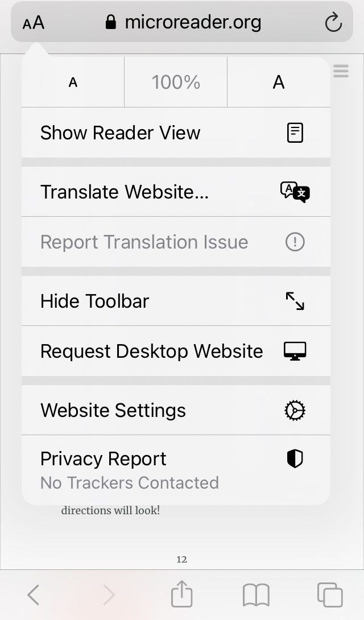Go back with the left chevron
This screenshot has height=620, width=364.
33,595
